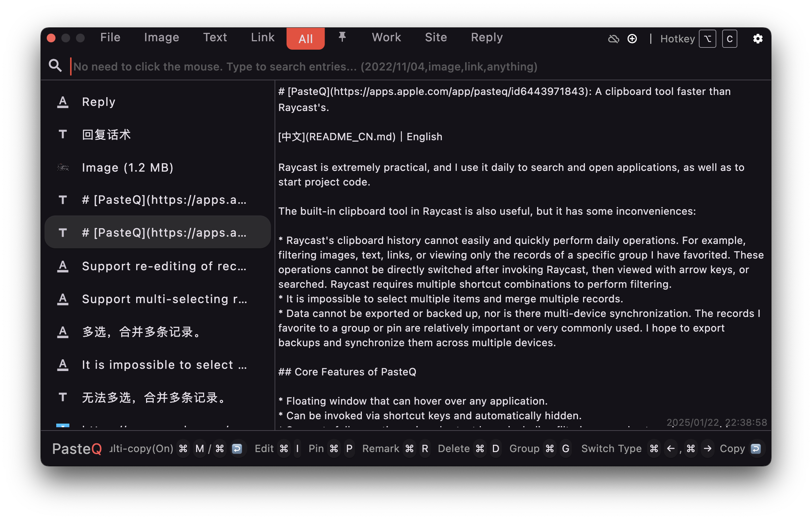Switch to the Image tab
812x520 pixels.
point(161,37)
